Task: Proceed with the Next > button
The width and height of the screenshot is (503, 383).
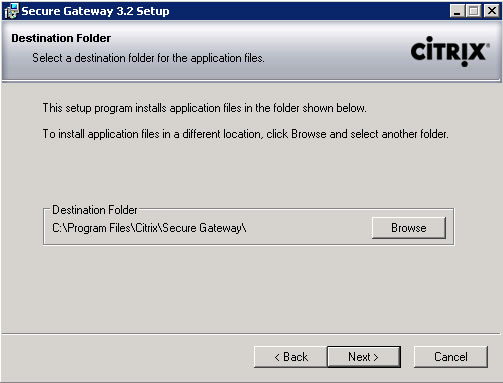Action: click(x=364, y=357)
